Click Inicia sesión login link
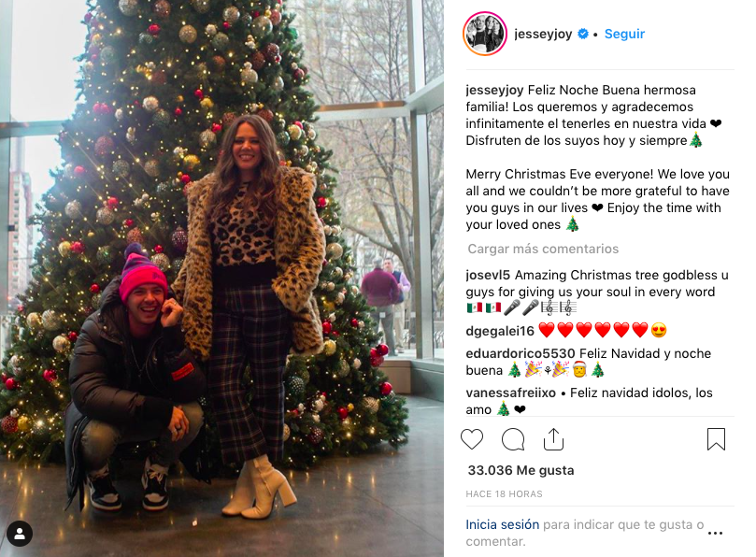This screenshot has width=756, height=557. point(503,524)
